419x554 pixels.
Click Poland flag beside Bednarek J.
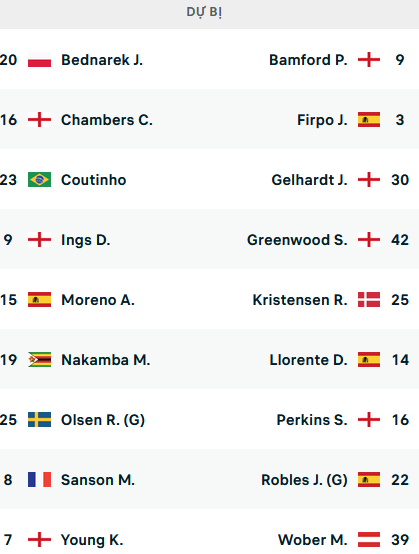[39, 60]
